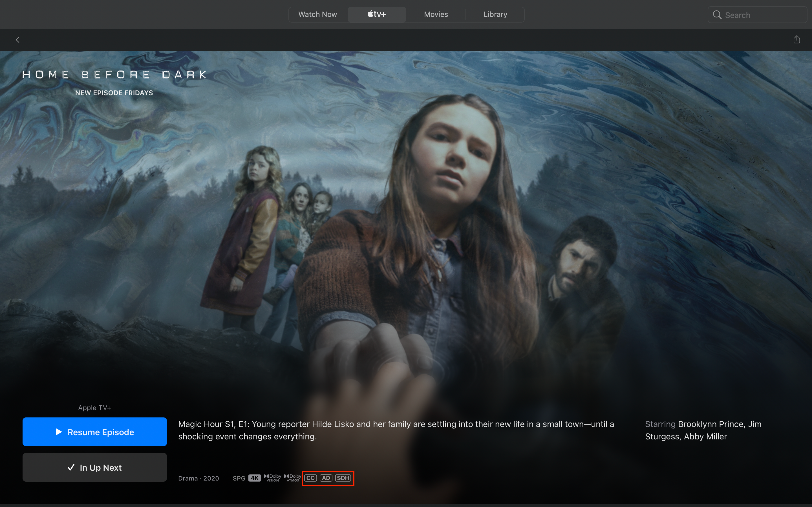Toggle the SDH subtitle setting
Viewport: 812px width, 507px height.
click(342, 478)
